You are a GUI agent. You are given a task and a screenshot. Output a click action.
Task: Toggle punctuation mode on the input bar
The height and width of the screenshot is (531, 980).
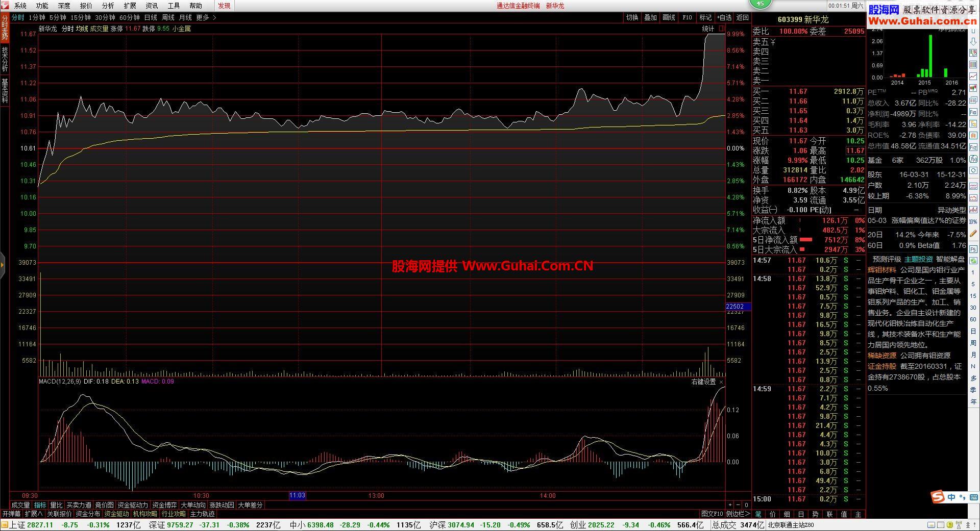pyautogui.click(x=962, y=497)
